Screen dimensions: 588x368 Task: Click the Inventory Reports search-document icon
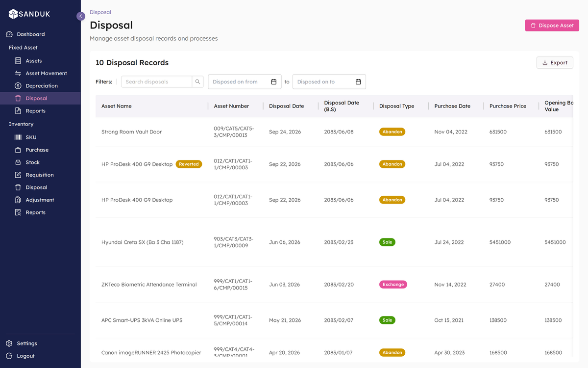tap(18, 212)
